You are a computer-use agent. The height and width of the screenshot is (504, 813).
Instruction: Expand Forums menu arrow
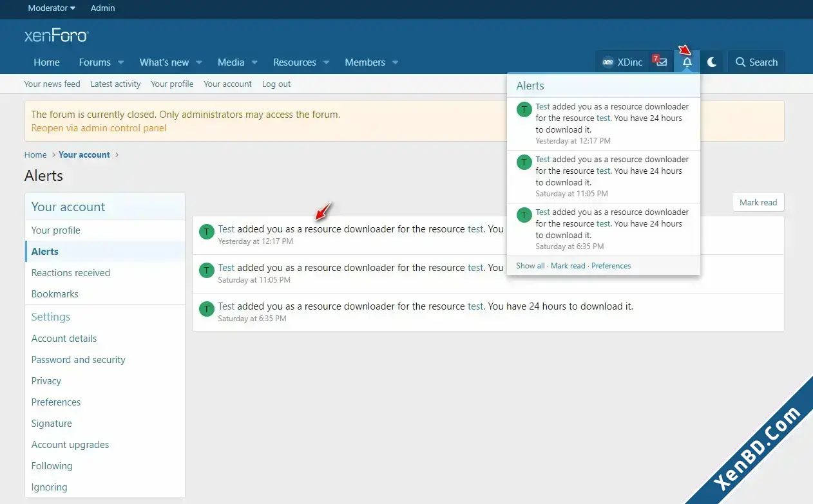(120, 62)
